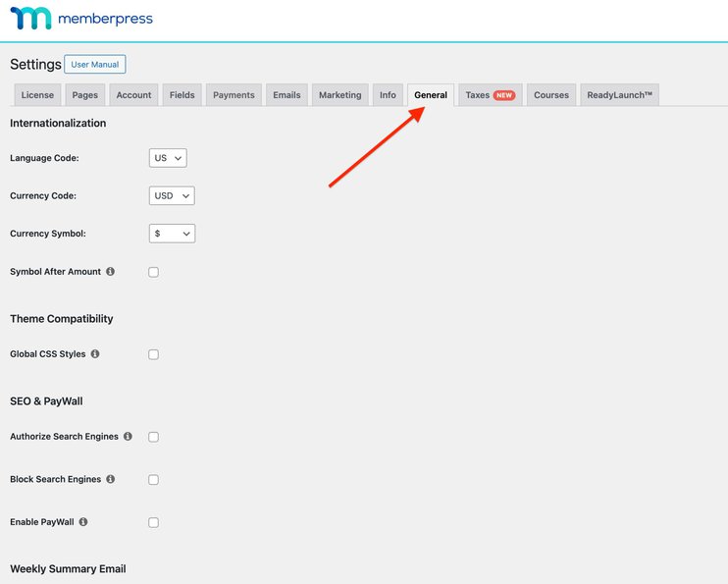Click info icon next to Enable PayWall
This screenshot has height=584, width=728.
click(83, 522)
